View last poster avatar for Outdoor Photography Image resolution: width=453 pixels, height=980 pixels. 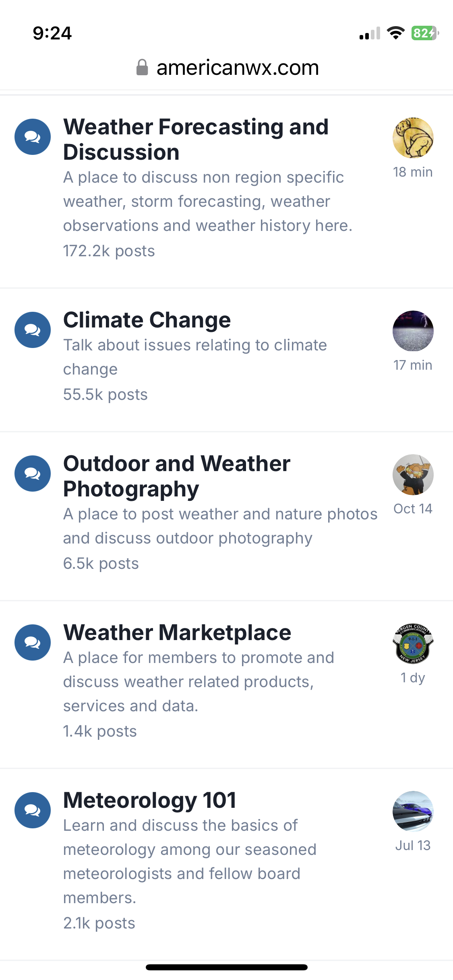click(413, 475)
